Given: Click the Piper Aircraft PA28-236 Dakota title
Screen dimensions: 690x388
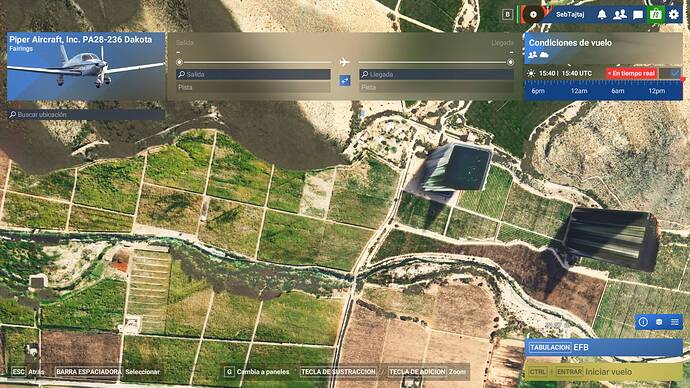Looking at the screenshot, I should click(81, 39).
